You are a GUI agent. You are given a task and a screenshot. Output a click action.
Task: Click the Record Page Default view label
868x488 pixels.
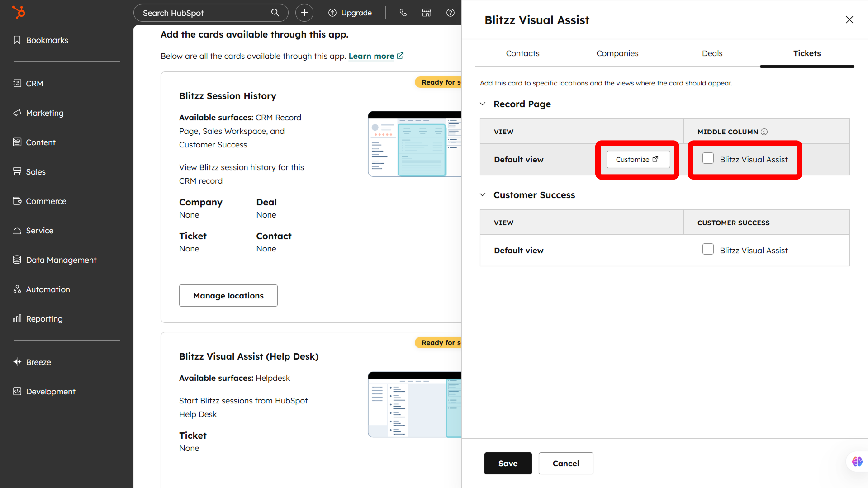click(519, 160)
